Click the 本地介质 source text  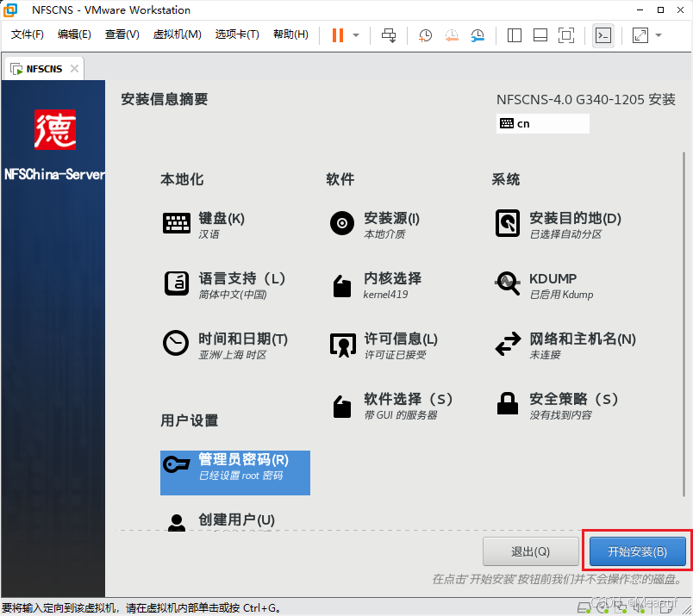384,234
